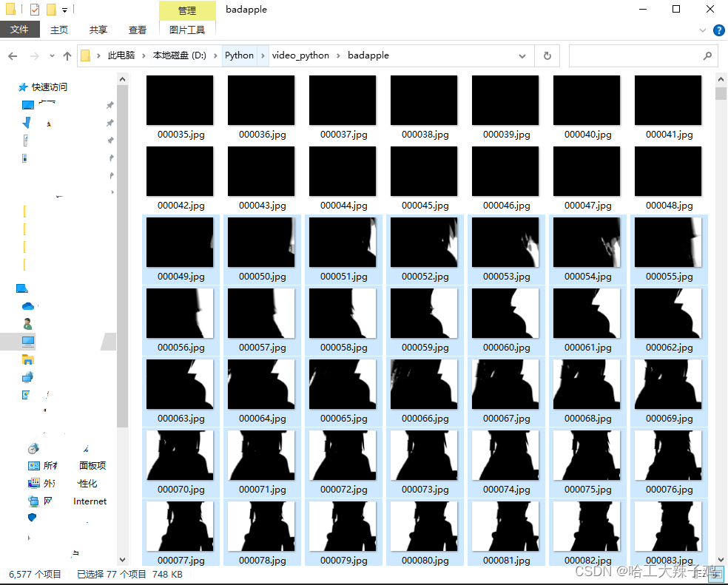Click the navigation pane scroll up arrow
This screenshot has height=585, width=728.
123,79
